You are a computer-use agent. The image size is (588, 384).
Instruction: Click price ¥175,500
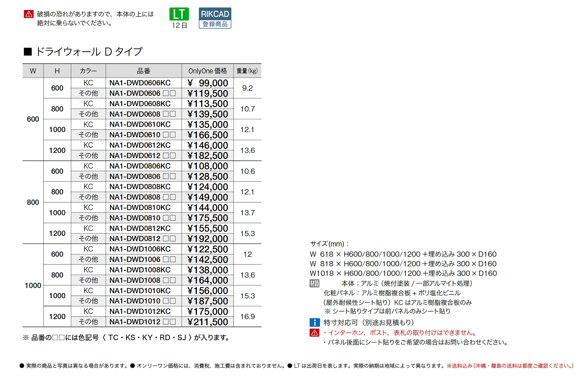click(208, 218)
